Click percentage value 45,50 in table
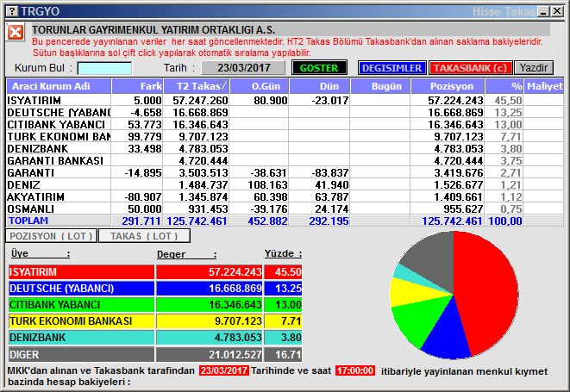Screen dimensions: 570x392 pos(508,100)
